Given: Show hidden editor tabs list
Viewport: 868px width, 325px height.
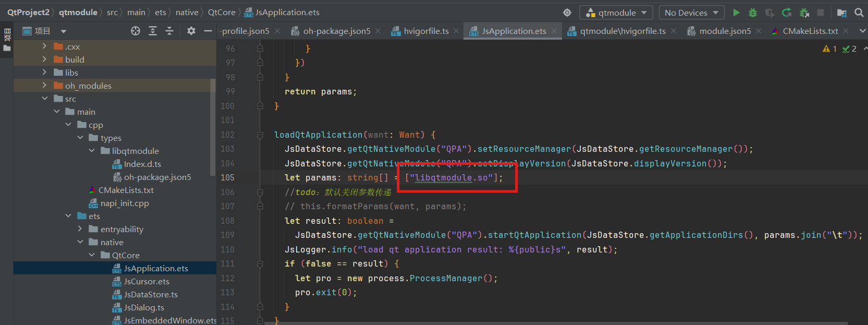Looking at the screenshot, I should [862, 31].
